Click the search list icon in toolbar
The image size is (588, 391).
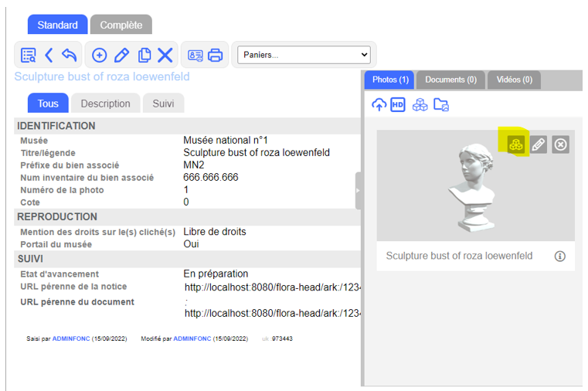coord(29,55)
